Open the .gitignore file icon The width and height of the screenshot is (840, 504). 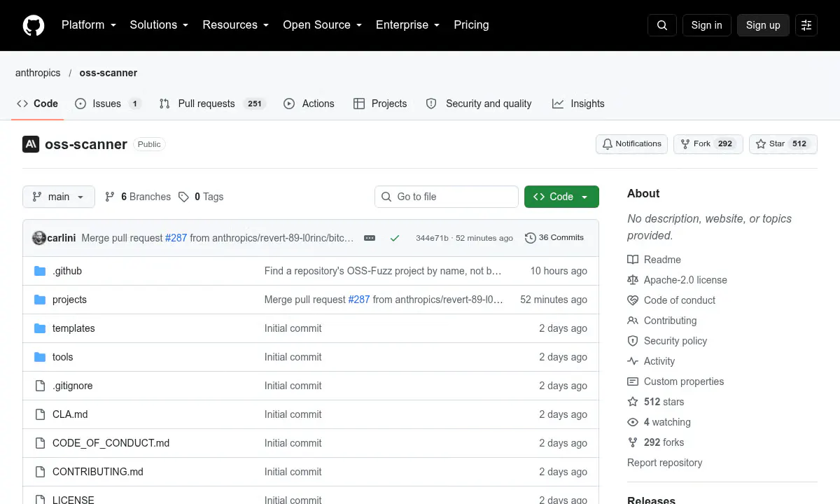[x=40, y=386]
